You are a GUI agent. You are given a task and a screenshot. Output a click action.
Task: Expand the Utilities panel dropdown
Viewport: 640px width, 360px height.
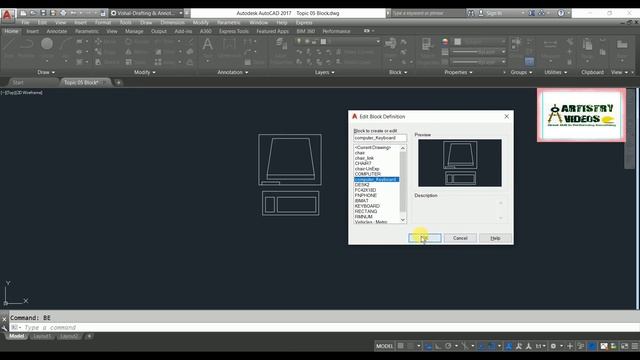pos(556,72)
